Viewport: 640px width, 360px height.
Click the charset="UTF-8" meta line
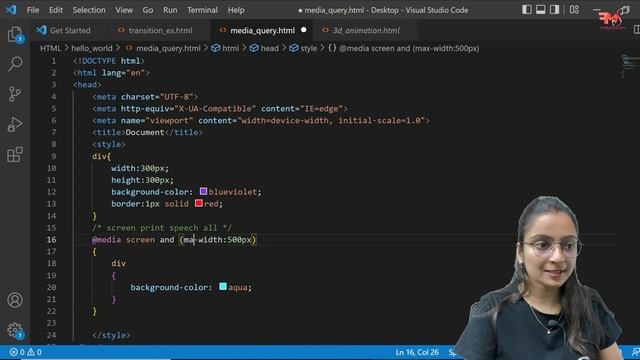(145, 97)
